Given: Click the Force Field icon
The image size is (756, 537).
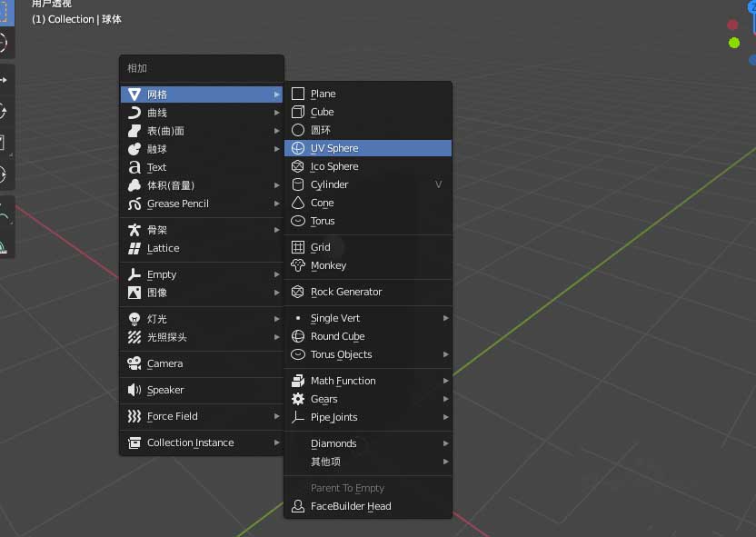Looking at the screenshot, I should (x=134, y=416).
